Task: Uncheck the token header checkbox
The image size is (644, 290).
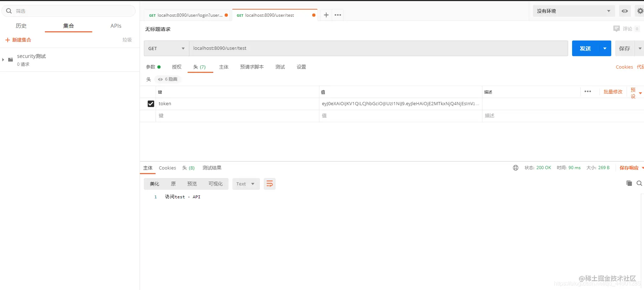Action: coord(151,104)
